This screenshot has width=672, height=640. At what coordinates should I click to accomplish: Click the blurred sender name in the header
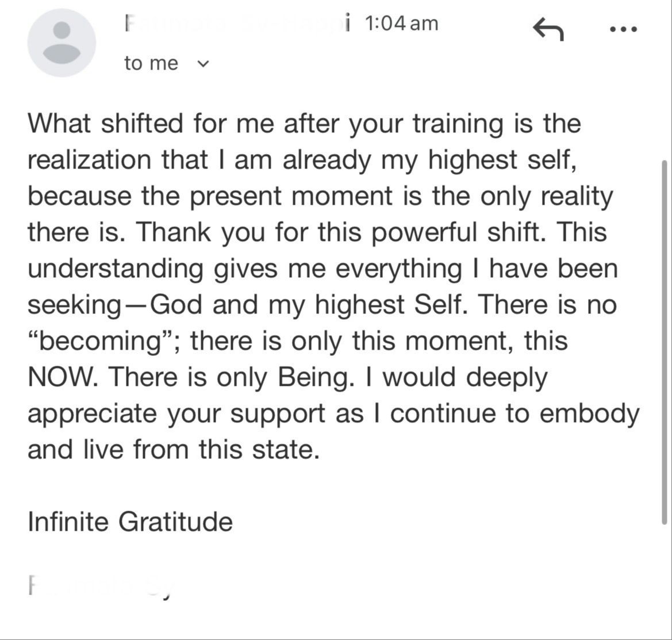[237, 24]
